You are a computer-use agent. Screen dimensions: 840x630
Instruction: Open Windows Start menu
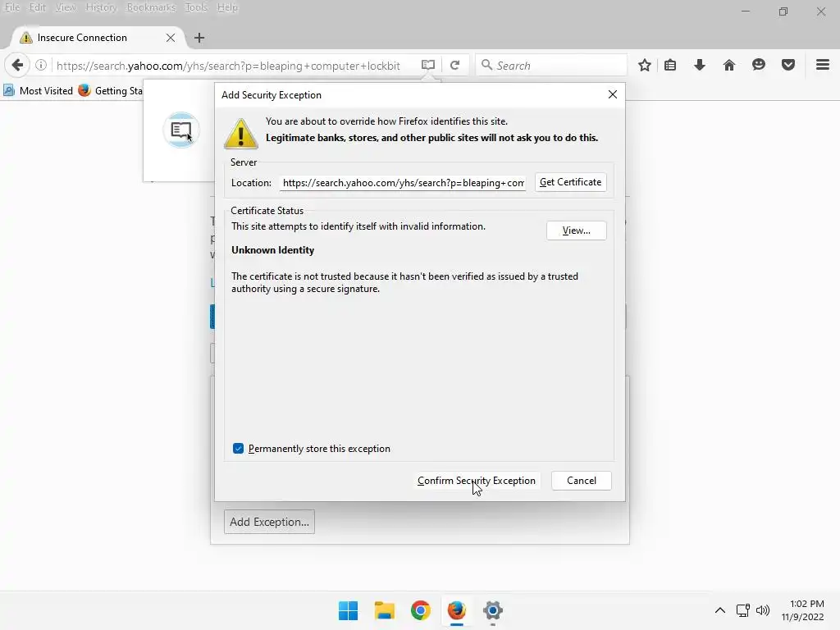pyautogui.click(x=348, y=610)
